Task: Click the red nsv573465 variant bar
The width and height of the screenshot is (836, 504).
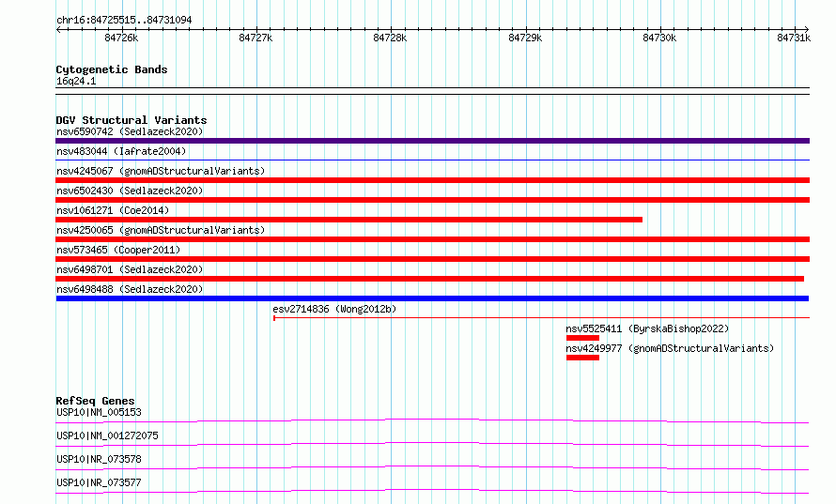Action: click(432, 259)
